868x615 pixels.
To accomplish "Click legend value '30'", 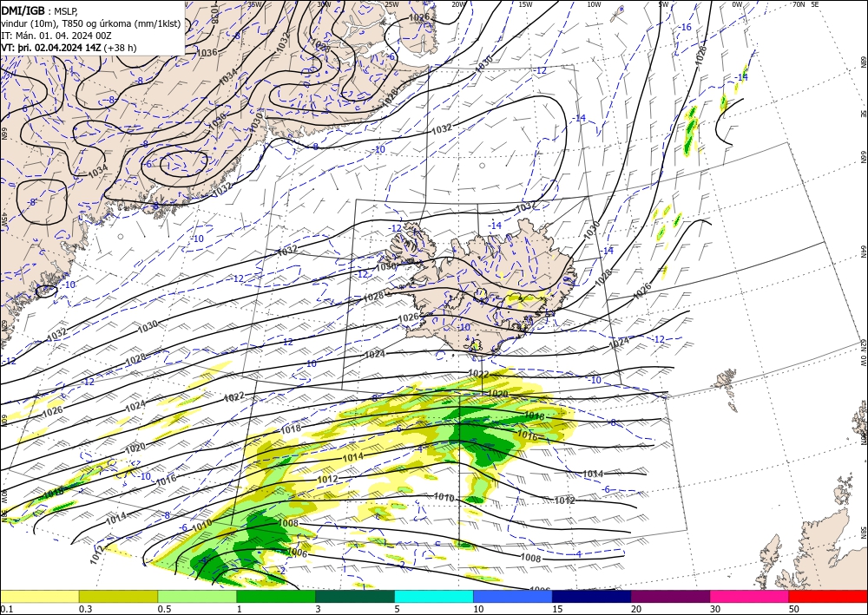I will (x=715, y=609).
